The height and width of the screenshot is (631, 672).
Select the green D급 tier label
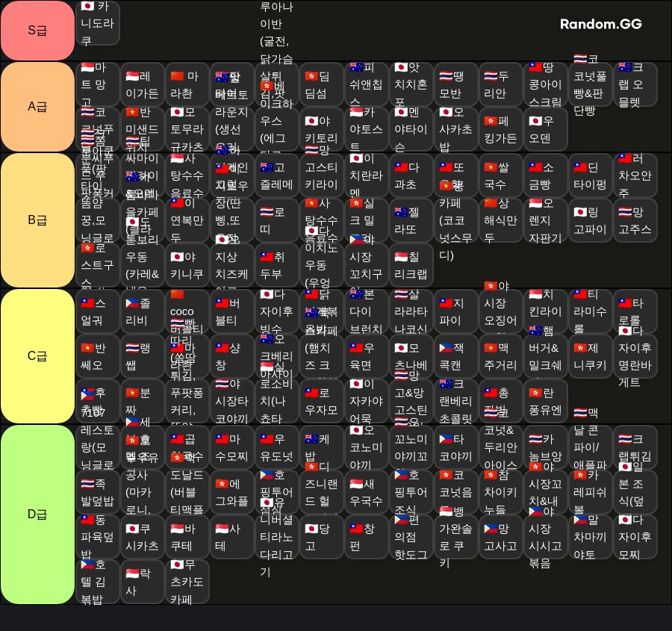click(38, 515)
